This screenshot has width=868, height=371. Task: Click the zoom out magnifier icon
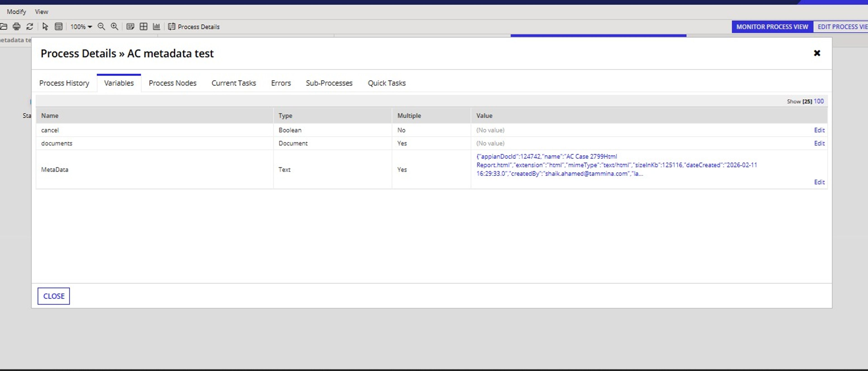coord(101,27)
